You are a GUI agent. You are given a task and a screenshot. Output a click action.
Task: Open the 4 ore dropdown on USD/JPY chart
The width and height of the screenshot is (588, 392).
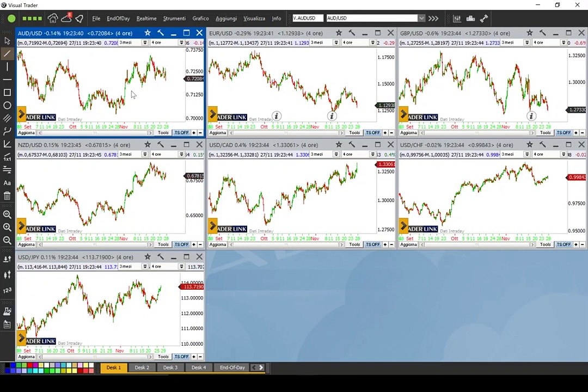click(181, 267)
